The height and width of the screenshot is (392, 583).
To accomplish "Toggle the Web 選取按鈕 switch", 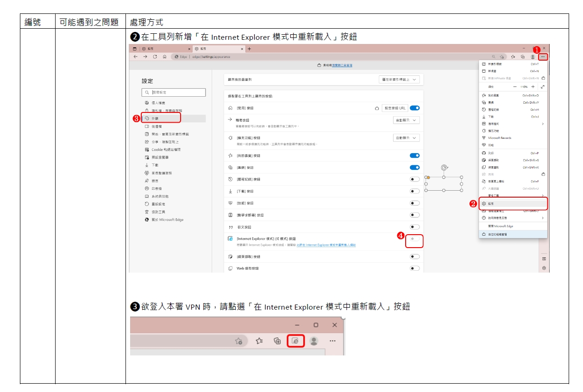I will 414,268.
